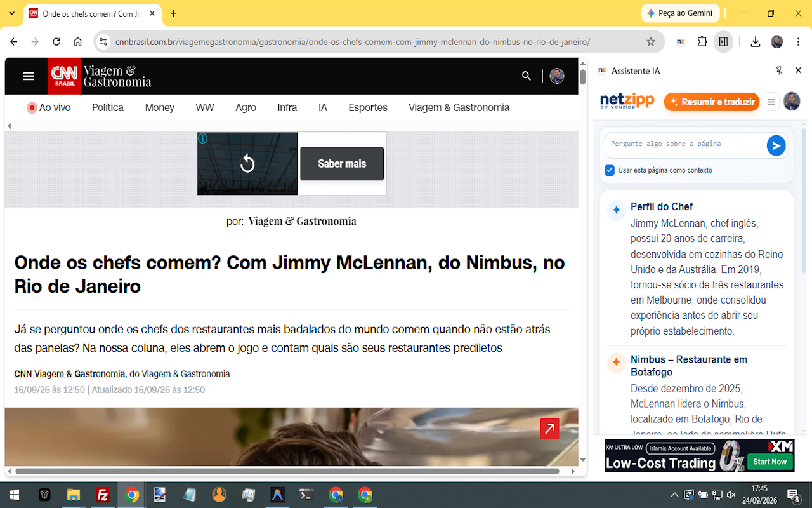Screen dimensions: 812x508
Task: Click 'Start Now' on the XM trading ad
Action: [x=770, y=462]
